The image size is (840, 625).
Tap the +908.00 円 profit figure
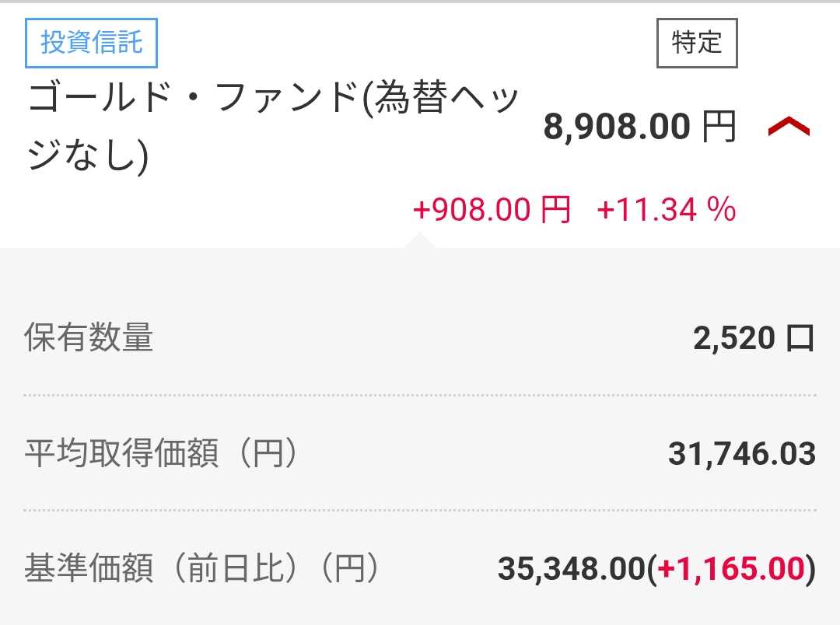click(492, 210)
